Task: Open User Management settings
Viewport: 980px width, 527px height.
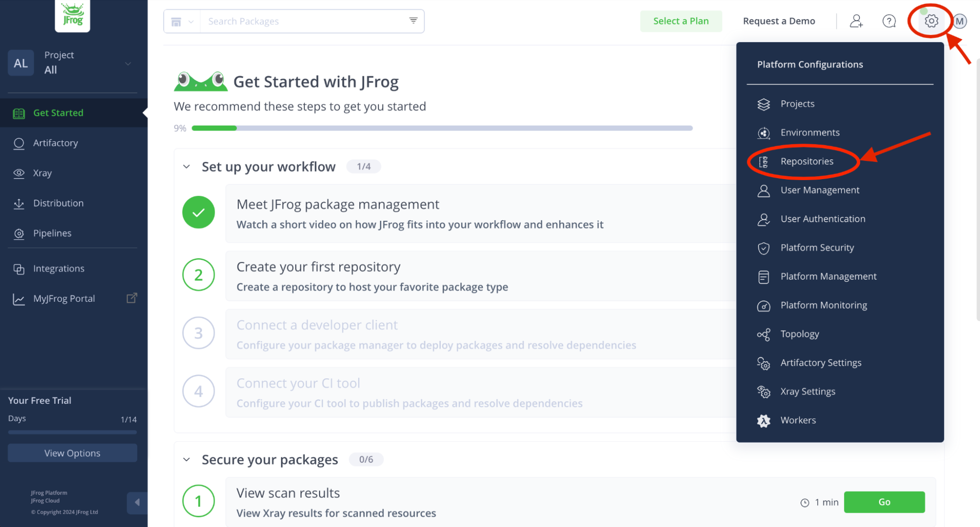Action: pyautogui.click(x=819, y=190)
